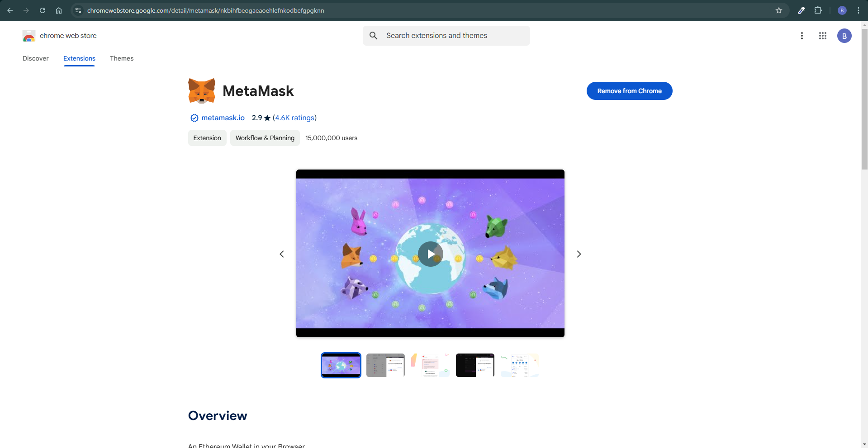
Task: Bookmark this page with the star icon
Action: (778, 10)
